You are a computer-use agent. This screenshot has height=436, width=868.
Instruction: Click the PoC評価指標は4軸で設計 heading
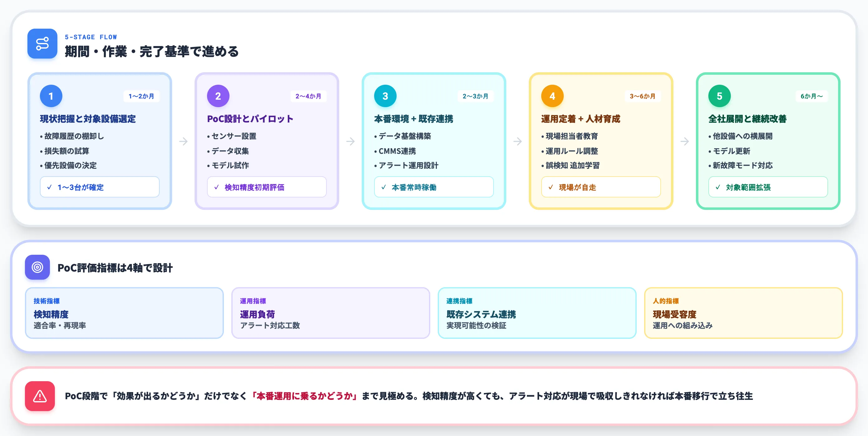pyautogui.click(x=115, y=268)
